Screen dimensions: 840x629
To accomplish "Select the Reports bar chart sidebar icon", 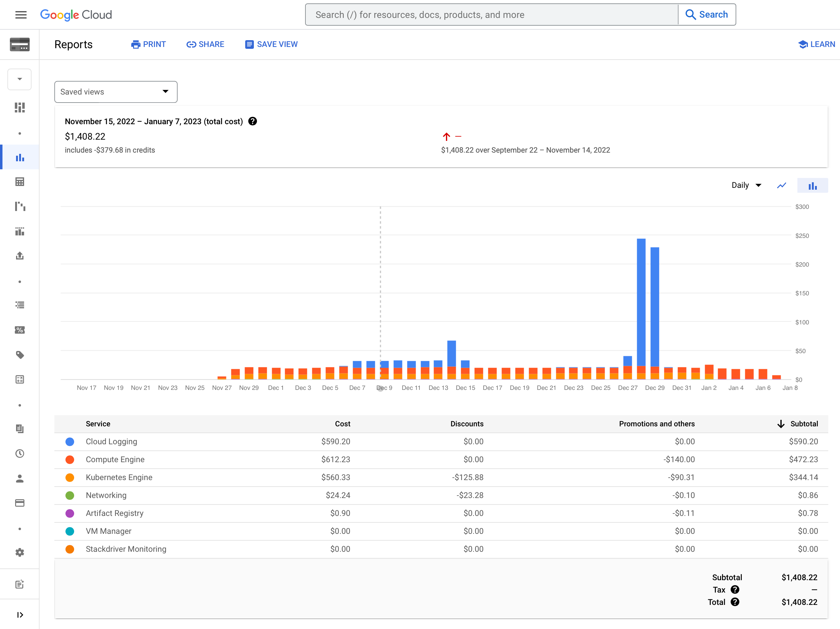I will (20, 157).
